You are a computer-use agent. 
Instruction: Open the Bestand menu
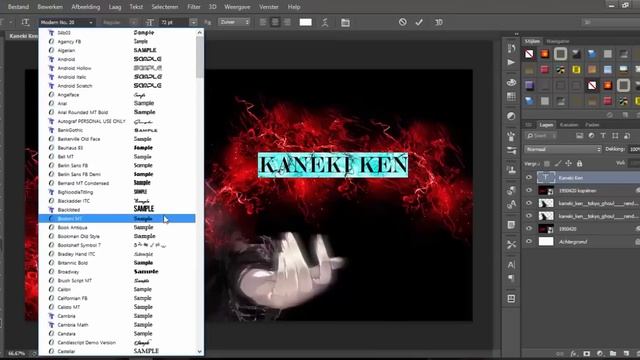click(18, 7)
